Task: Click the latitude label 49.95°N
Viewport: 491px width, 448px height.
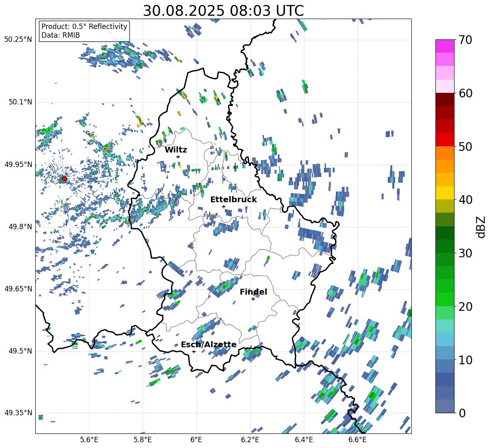Action: click(x=19, y=165)
